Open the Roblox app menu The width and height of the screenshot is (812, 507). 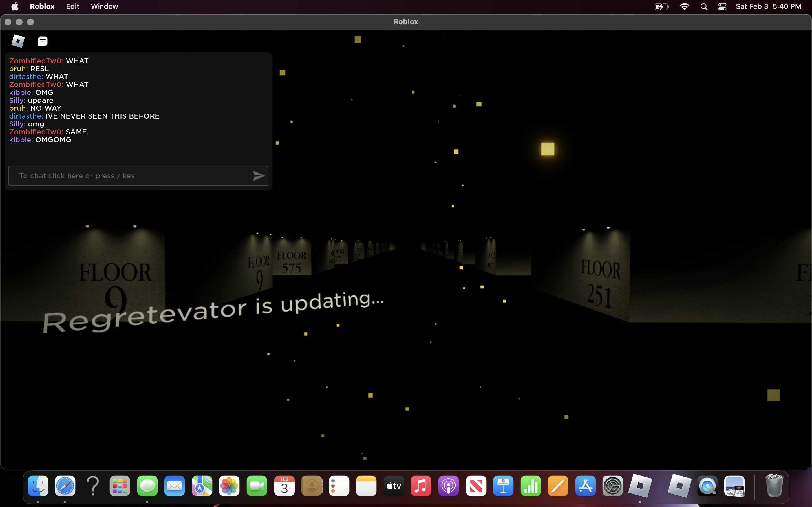pos(42,6)
